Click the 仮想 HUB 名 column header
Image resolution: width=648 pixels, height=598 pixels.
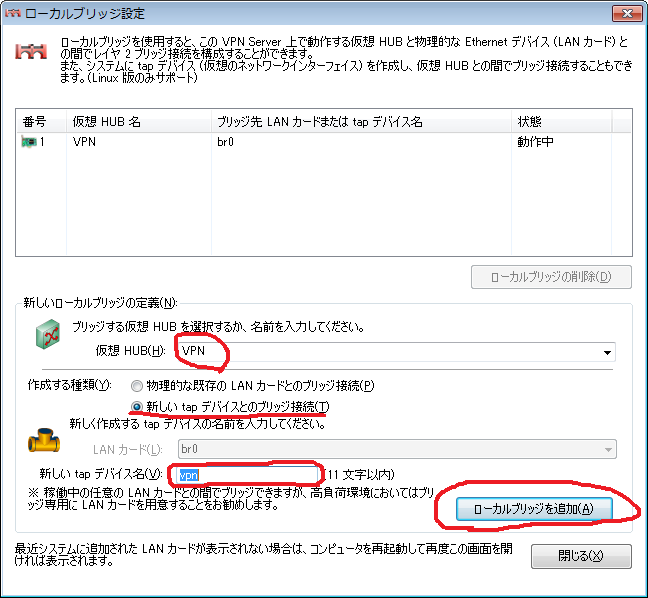pyautogui.click(x=139, y=122)
